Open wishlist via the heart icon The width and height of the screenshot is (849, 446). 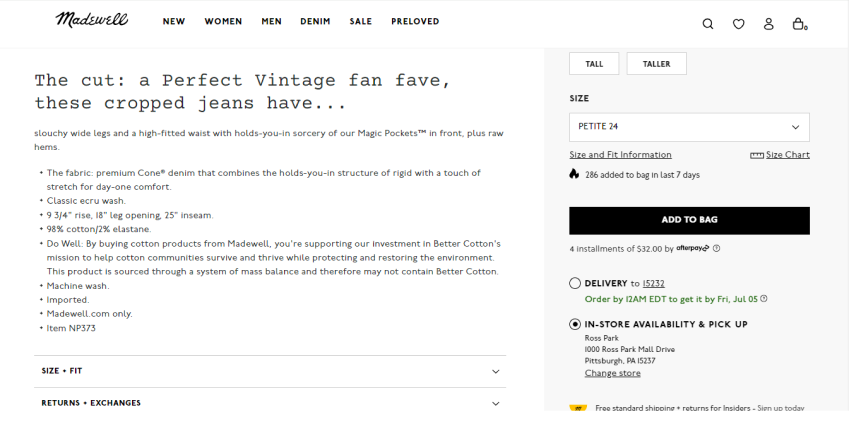(739, 24)
